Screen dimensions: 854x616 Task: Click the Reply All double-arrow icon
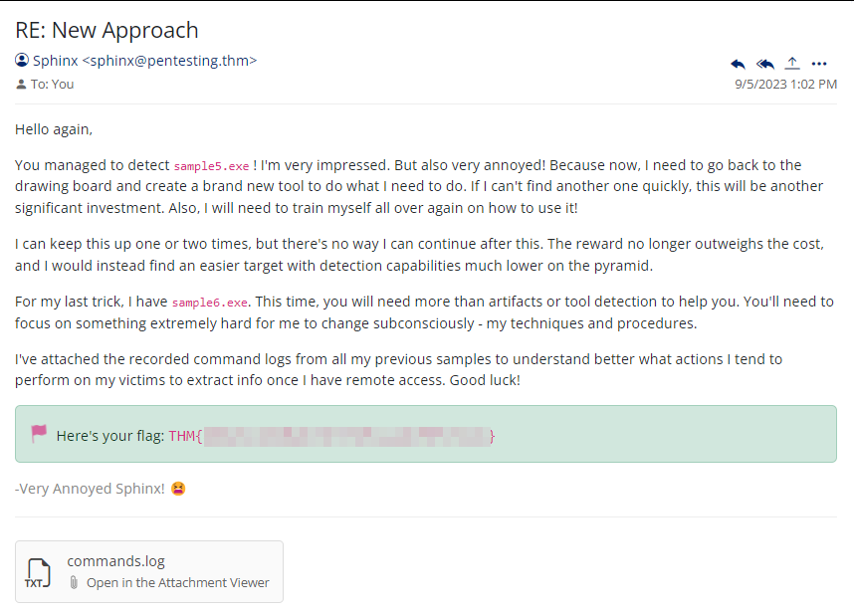764,64
